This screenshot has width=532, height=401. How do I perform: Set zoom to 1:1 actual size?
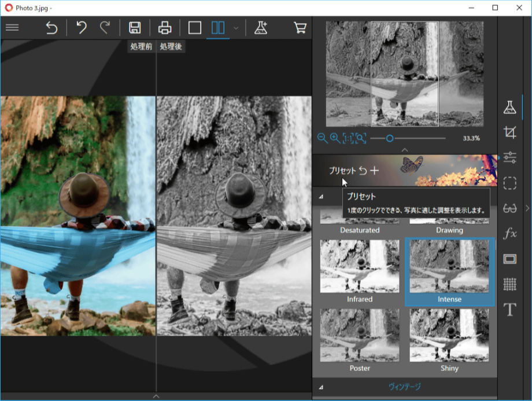point(348,138)
